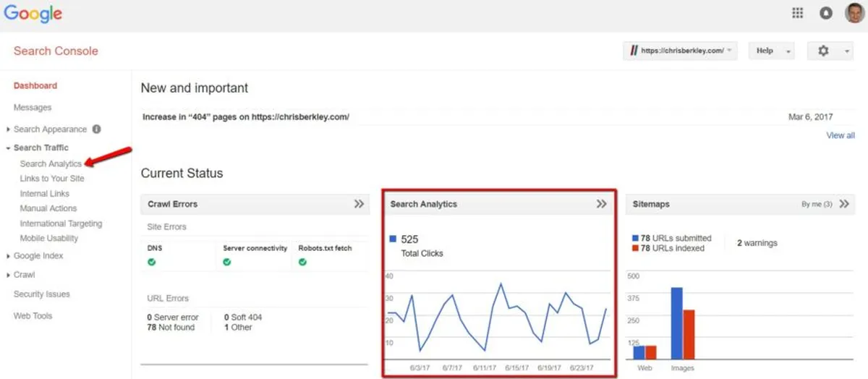The width and height of the screenshot is (868, 379).
Task: Click the red Images bar in Sitemaps chart
Action: coord(689,334)
